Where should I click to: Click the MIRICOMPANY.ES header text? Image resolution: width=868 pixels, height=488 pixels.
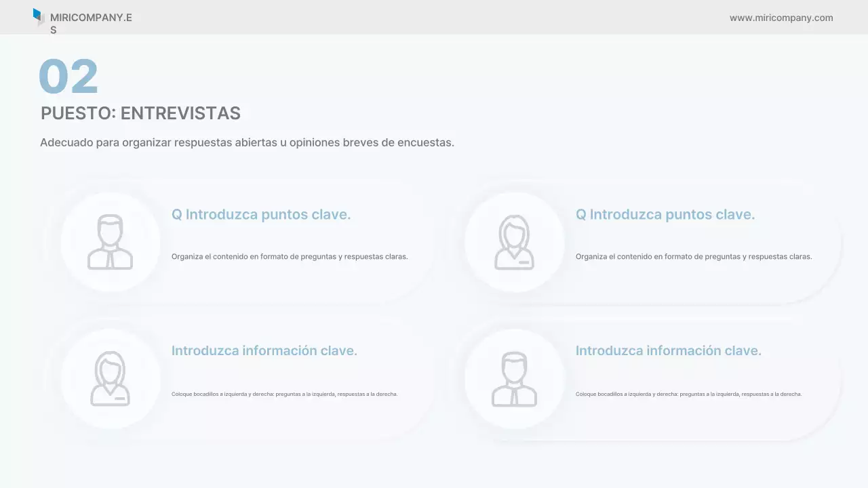coord(92,18)
